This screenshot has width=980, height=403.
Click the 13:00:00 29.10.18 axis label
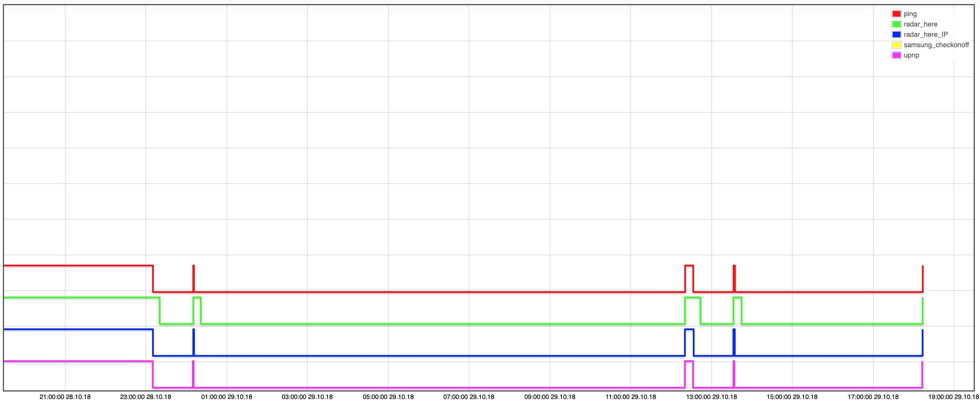click(711, 397)
